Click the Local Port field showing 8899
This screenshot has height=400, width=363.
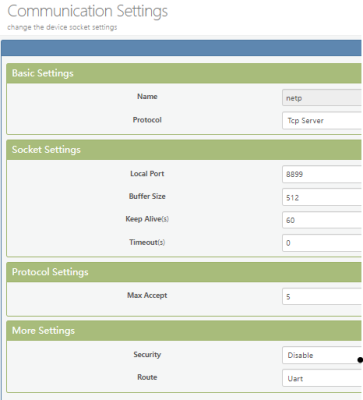pos(322,174)
